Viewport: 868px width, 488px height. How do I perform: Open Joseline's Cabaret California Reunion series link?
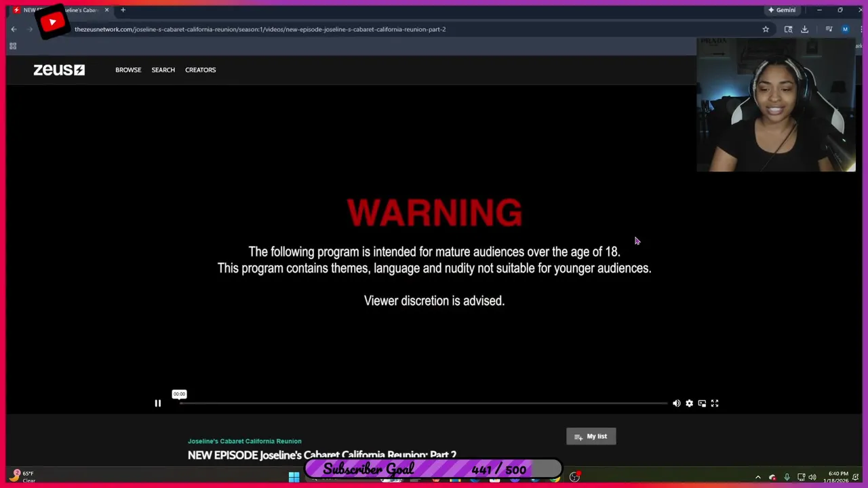coord(244,441)
